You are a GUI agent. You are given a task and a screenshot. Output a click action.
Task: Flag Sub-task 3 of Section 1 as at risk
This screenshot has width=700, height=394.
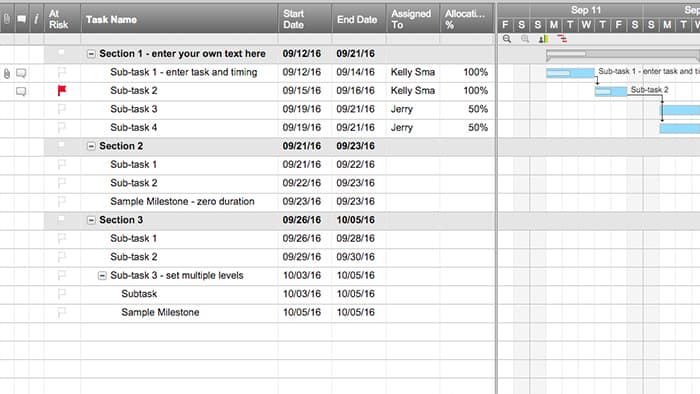[x=62, y=109]
